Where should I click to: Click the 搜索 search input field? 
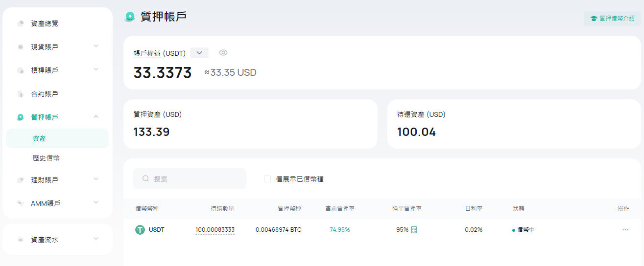(190, 178)
